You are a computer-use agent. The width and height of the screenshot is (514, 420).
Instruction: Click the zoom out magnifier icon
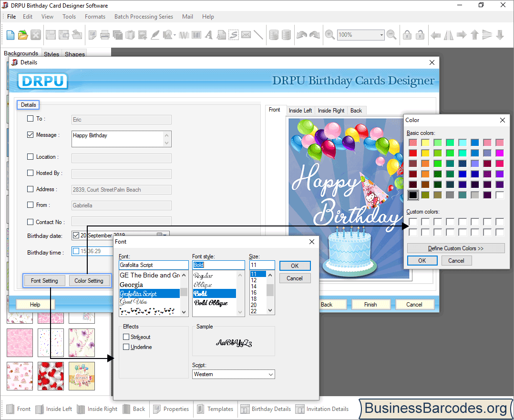tap(391, 35)
